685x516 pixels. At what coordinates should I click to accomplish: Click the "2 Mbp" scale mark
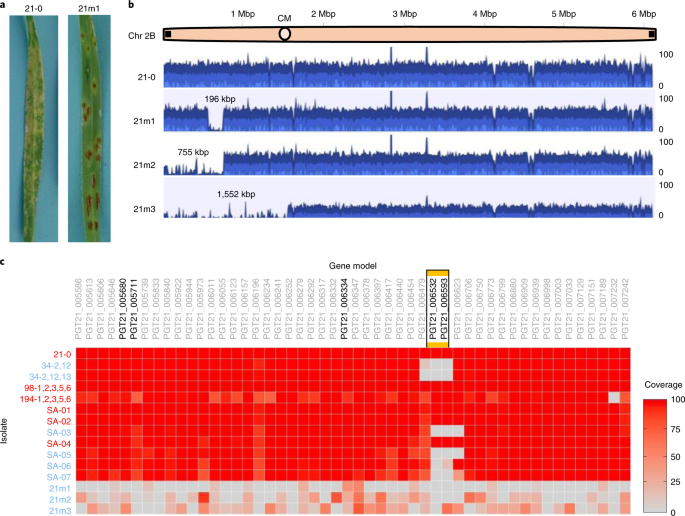pyautogui.click(x=323, y=14)
